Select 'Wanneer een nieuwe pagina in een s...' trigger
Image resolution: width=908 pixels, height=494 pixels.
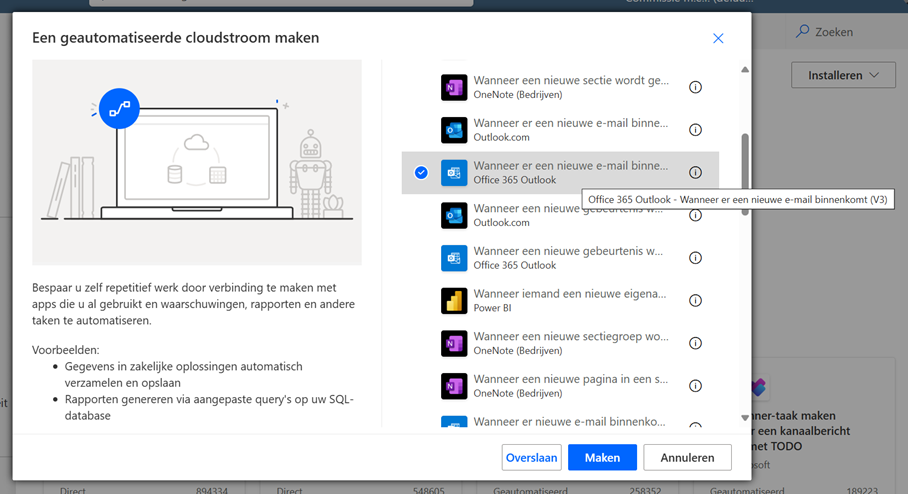561,386
